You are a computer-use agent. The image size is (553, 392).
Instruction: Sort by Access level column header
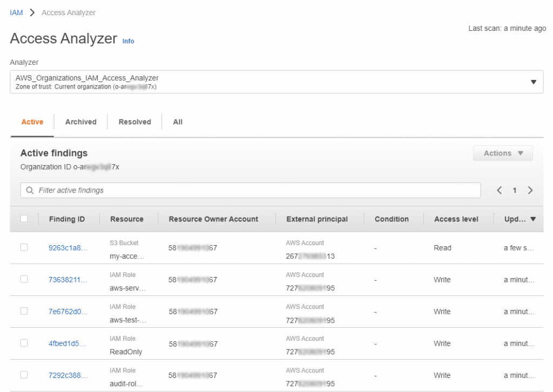click(456, 219)
